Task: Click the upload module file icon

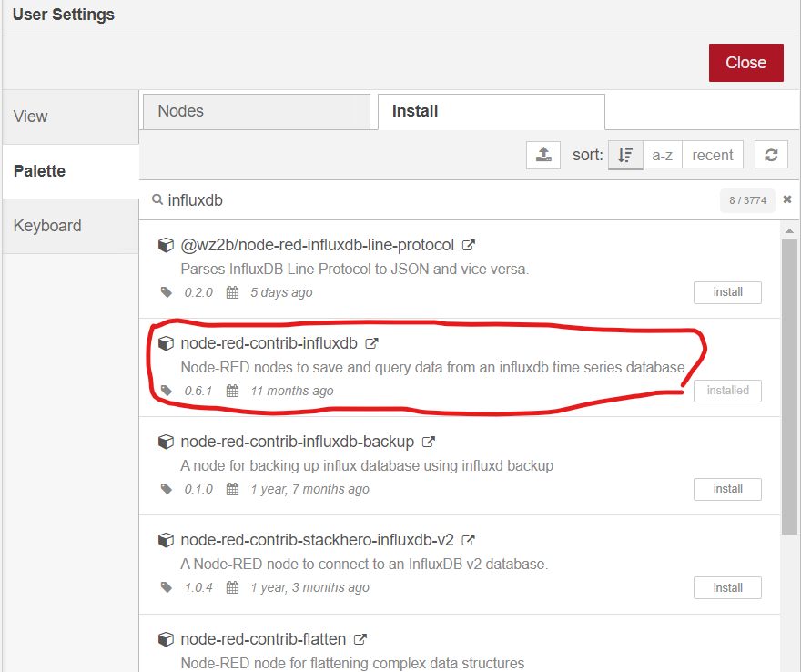Action: click(x=543, y=155)
